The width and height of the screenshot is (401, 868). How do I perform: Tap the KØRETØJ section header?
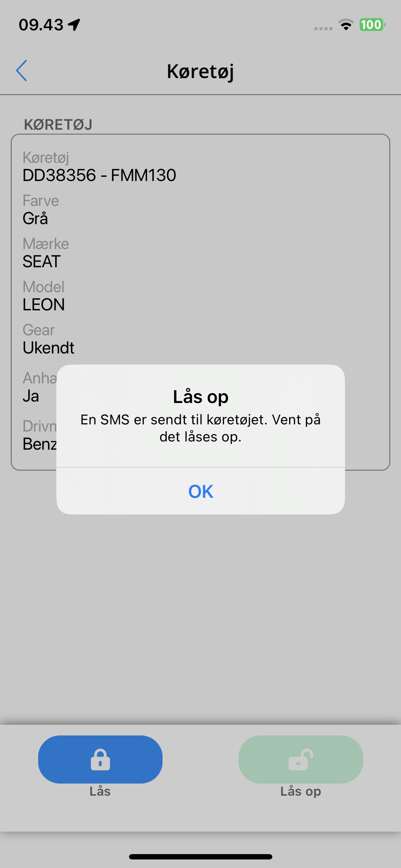(58, 125)
